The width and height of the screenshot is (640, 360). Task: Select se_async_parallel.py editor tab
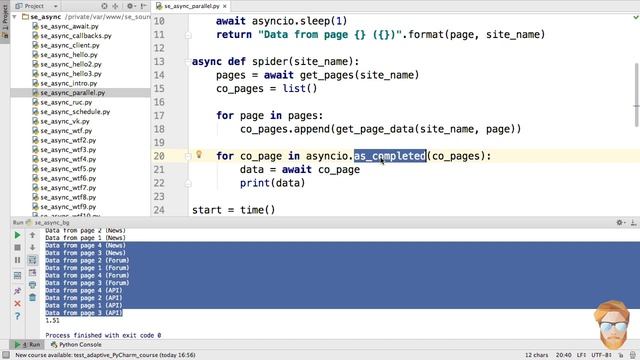191,6
